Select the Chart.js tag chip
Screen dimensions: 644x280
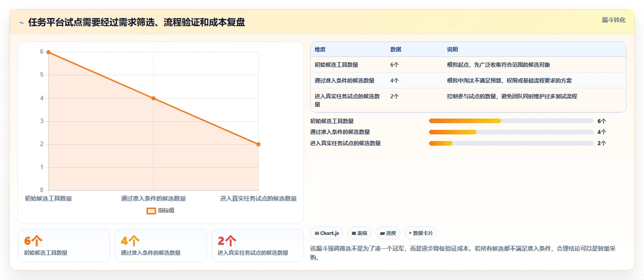coord(327,233)
